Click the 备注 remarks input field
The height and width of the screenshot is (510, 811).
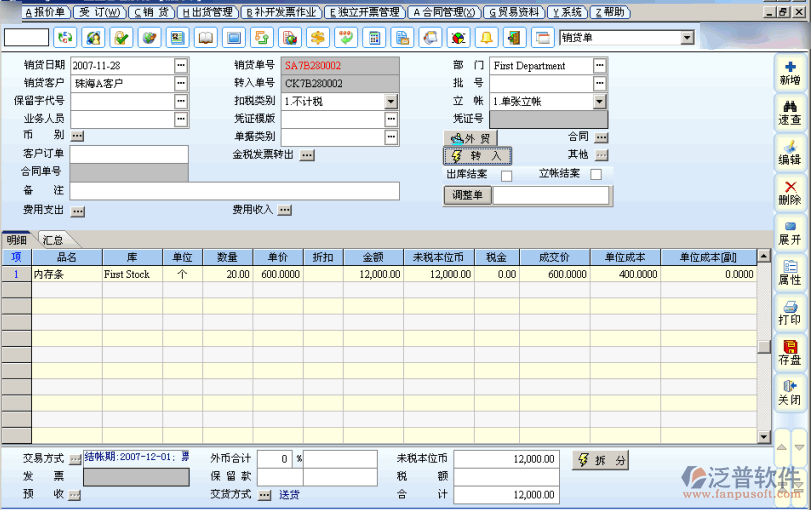tap(234, 191)
